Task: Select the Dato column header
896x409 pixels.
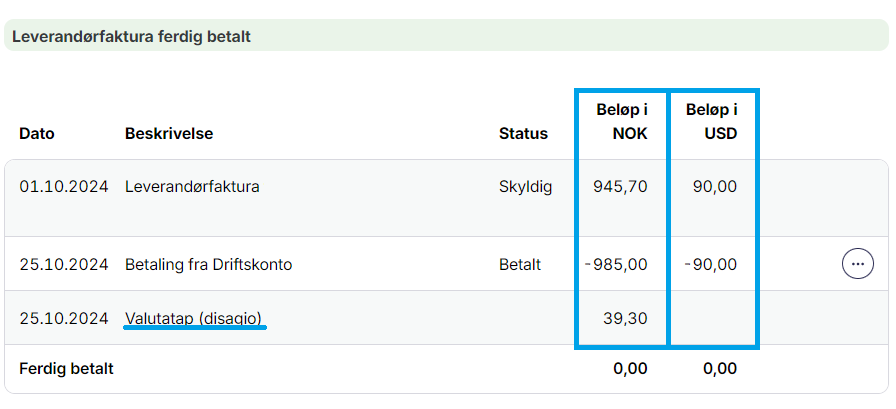Action: tap(37, 133)
